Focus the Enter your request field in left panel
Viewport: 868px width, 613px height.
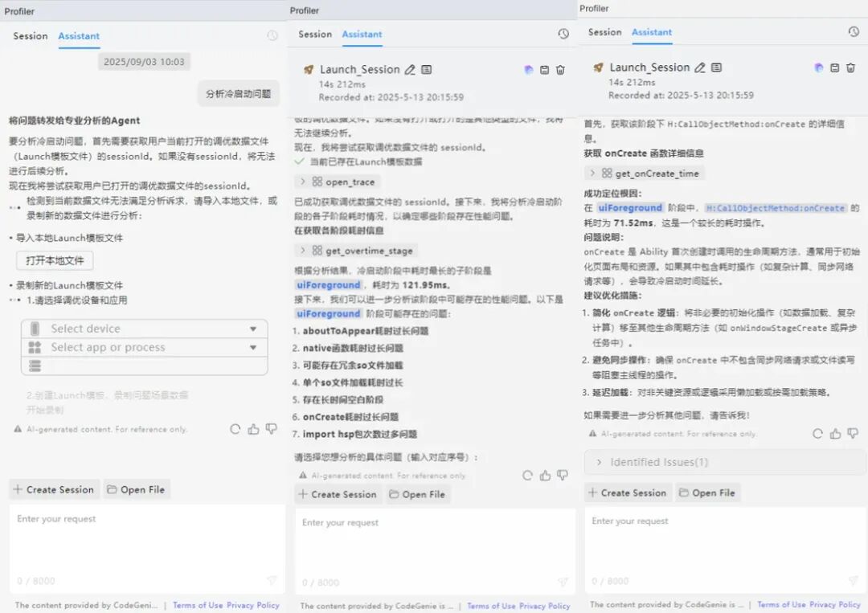coord(147,548)
